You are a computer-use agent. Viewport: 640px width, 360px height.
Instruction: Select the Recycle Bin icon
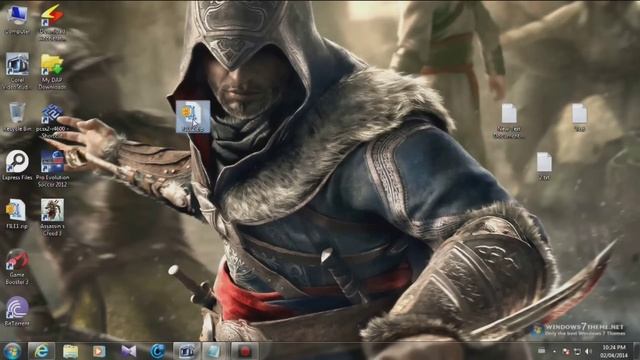17,118
